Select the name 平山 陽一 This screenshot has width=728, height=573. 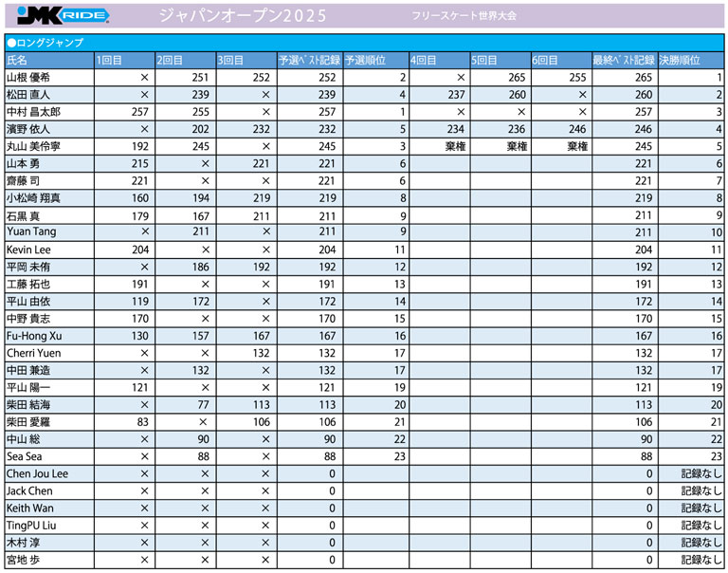pyautogui.click(x=27, y=388)
